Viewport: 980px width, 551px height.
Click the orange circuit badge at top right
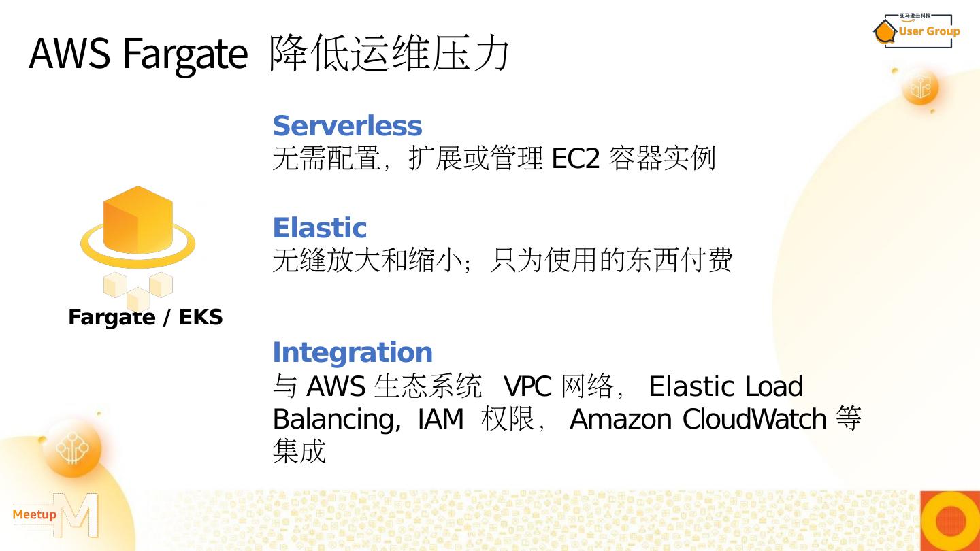(920, 88)
